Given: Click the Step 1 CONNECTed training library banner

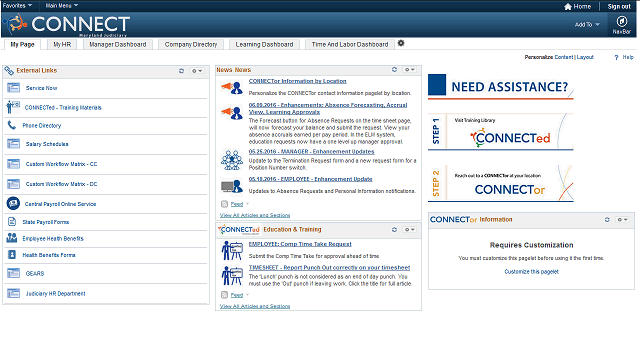Looking at the screenshot, I should click(501, 132).
